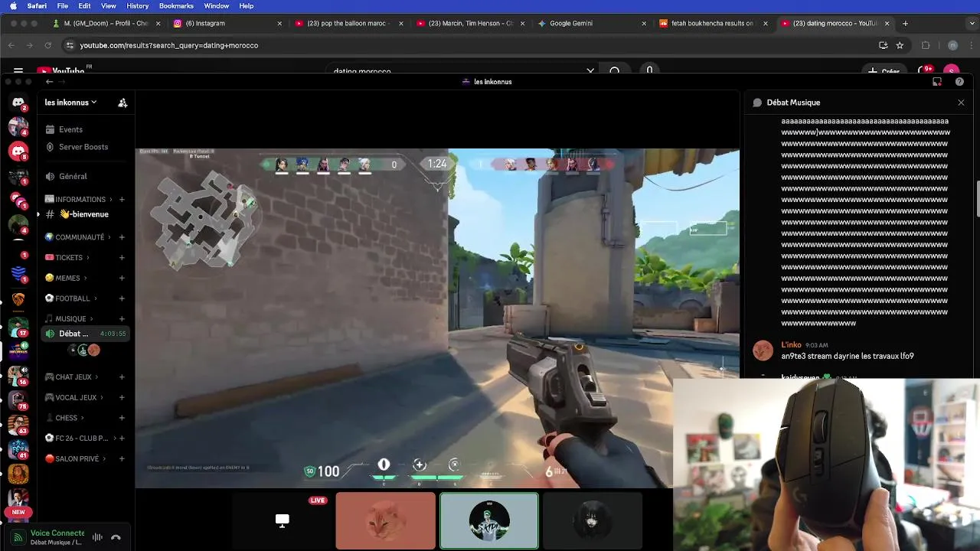Toggle voice noise suppression icon
The width and height of the screenshot is (980, 551).
click(x=97, y=537)
